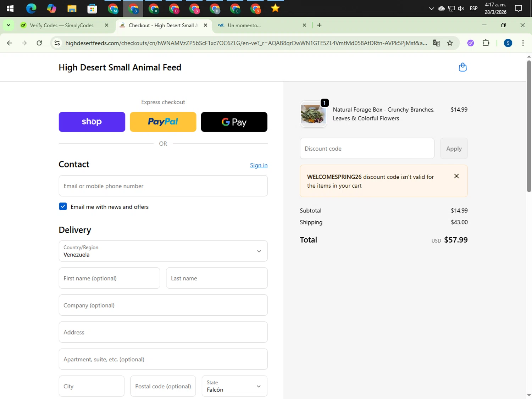This screenshot has width=532, height=399.
Task: Close the Un momento... tab
Action: (304, 26)
